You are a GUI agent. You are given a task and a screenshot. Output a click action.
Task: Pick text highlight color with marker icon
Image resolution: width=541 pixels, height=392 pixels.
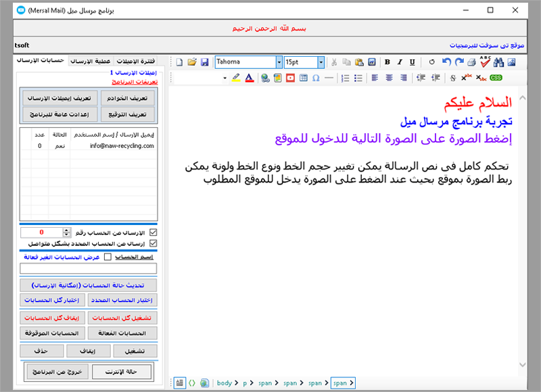pos(236,78)
